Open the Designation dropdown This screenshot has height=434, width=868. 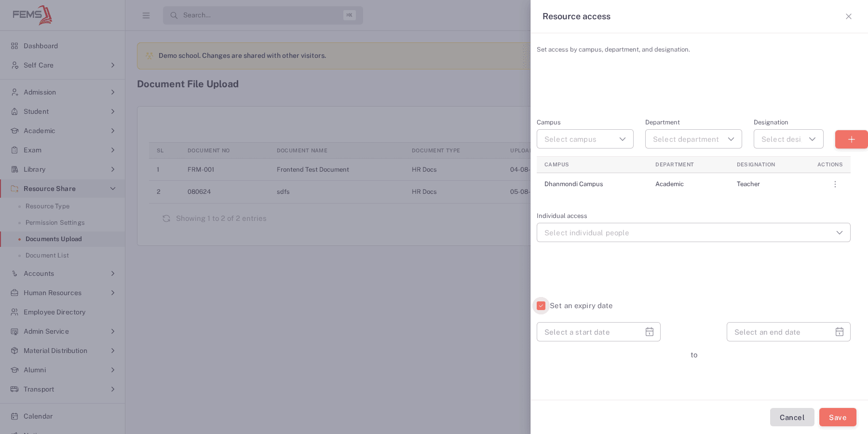(788, 139)
